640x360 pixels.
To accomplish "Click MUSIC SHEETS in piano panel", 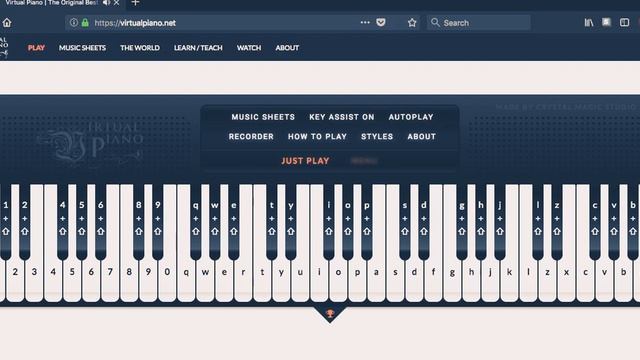I will (263, 117).
